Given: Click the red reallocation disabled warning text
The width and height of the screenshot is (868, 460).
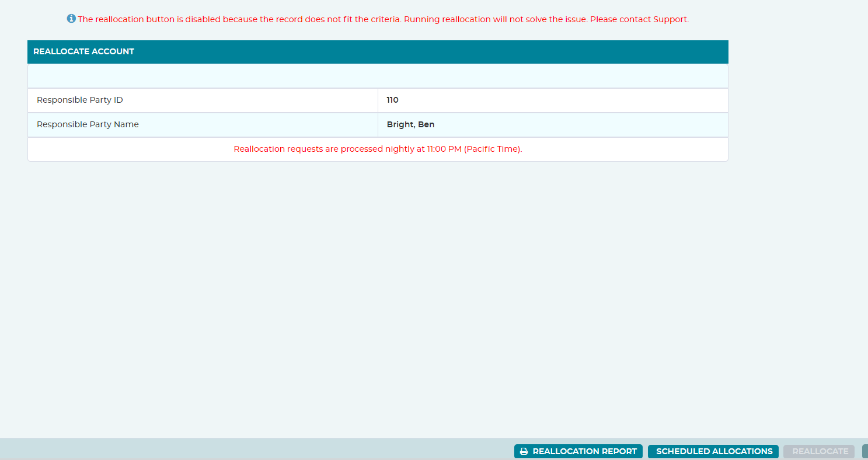Looking at the screenshot, I should [384, 19].
